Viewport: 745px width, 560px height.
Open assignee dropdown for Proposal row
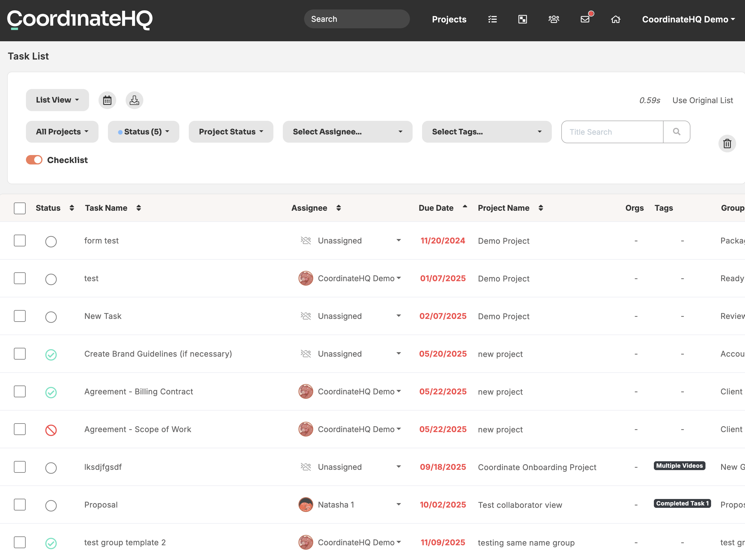(398, 504)
